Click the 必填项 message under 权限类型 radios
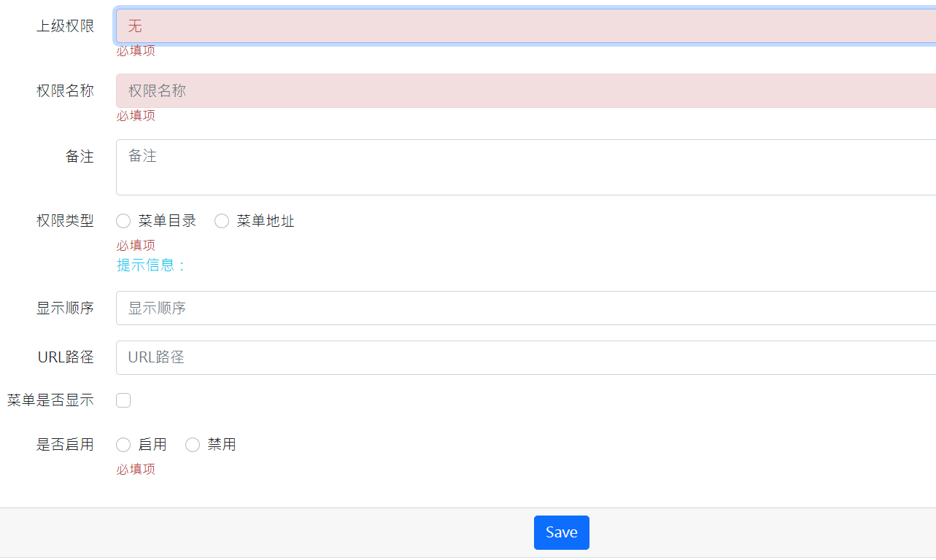The height and width of the screenshot is (560, 936). 136,245
